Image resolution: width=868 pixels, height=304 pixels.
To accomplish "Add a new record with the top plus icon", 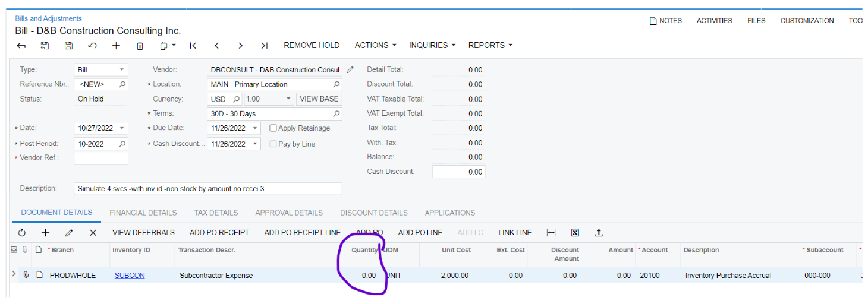I will click(x=116, y=46).
